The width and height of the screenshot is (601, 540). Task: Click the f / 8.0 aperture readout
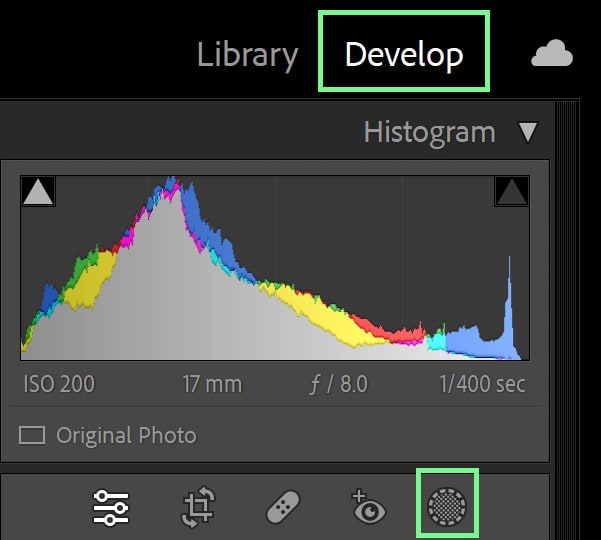(x=339, y=384)
